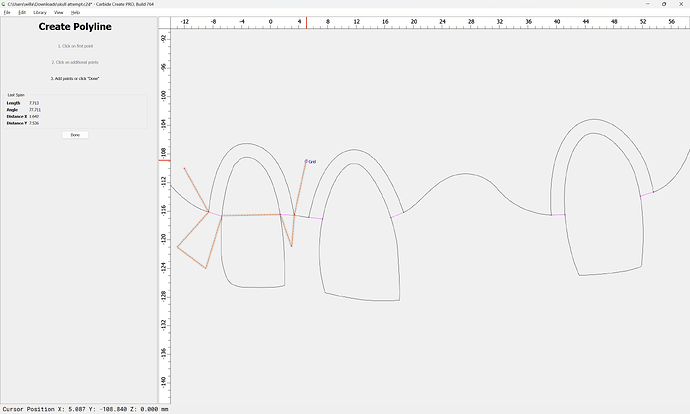Screen dimensions: 690x414
Task: Click the "3. Add points or click Done" step
Action: pyautogui.click(x=75, y=78)
